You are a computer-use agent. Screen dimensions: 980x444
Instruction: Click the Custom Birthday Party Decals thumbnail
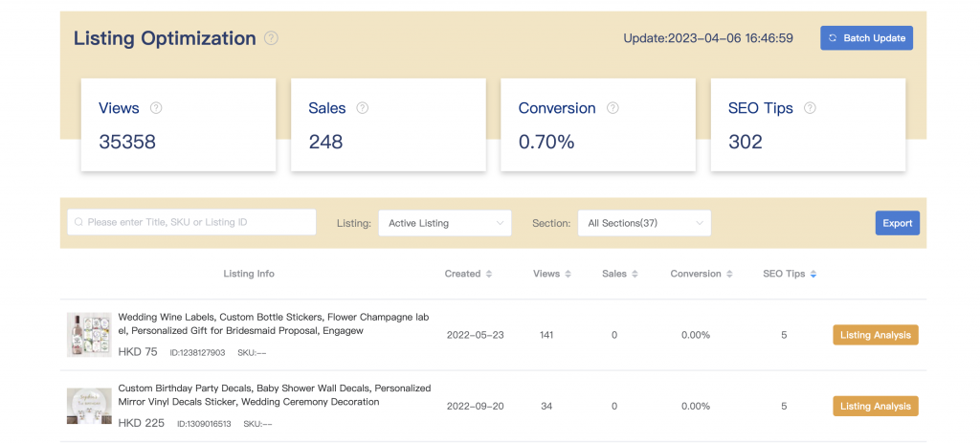89,406
